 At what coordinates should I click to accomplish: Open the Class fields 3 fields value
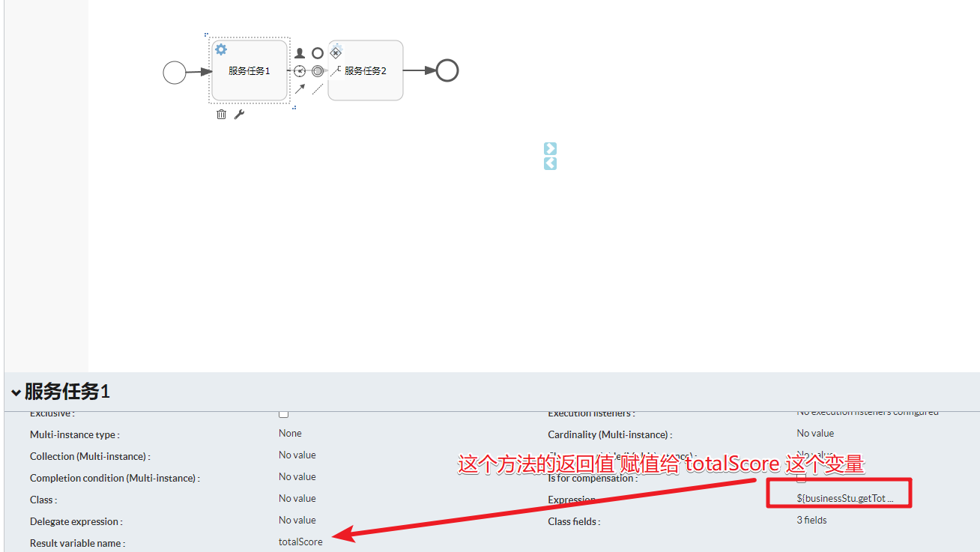pyautogui.click(x=812, y=521)
